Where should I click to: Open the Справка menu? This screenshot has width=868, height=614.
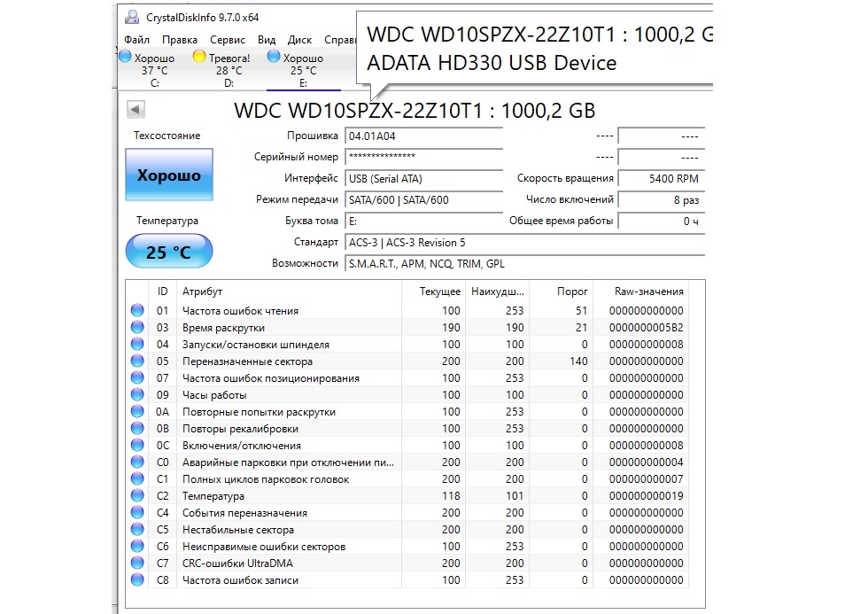coord(340,40)
